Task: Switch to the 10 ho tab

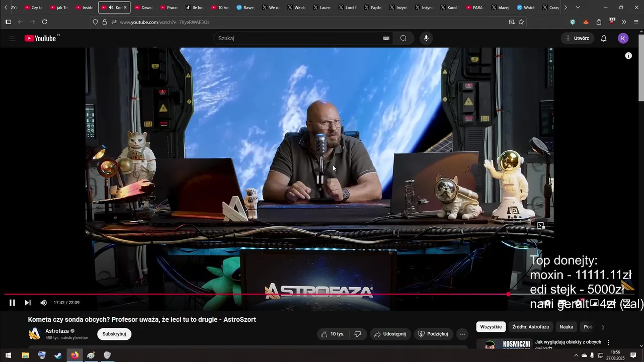Action: point(220,8)
